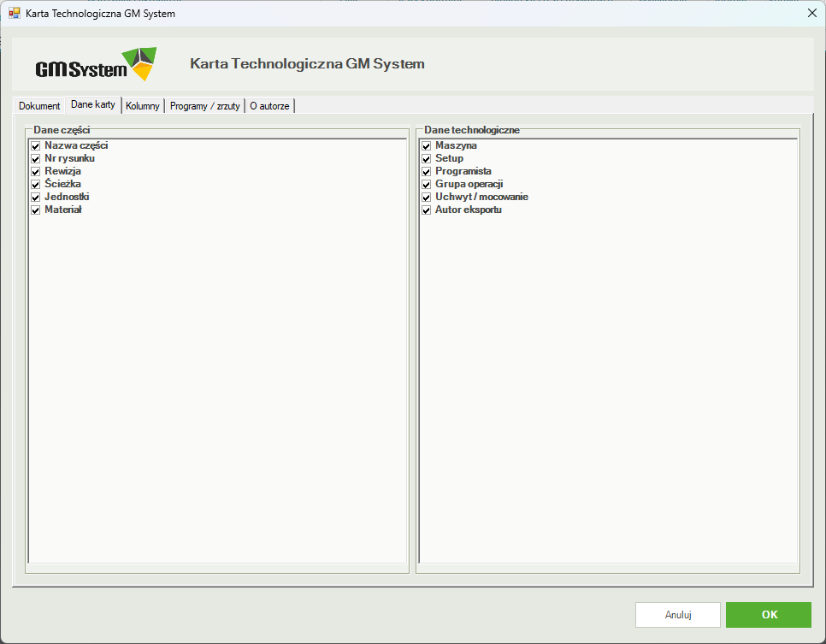Viewport: 826px width, 644px height.
Task: Toggle the Materiał checkbox
Action: coord(36,210)
